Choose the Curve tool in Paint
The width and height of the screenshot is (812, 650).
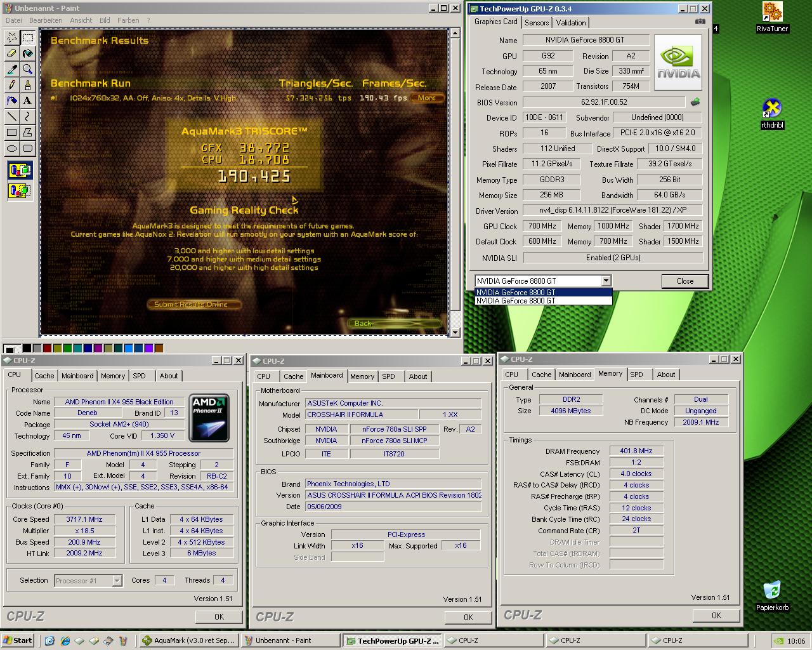tap(28, 117)
